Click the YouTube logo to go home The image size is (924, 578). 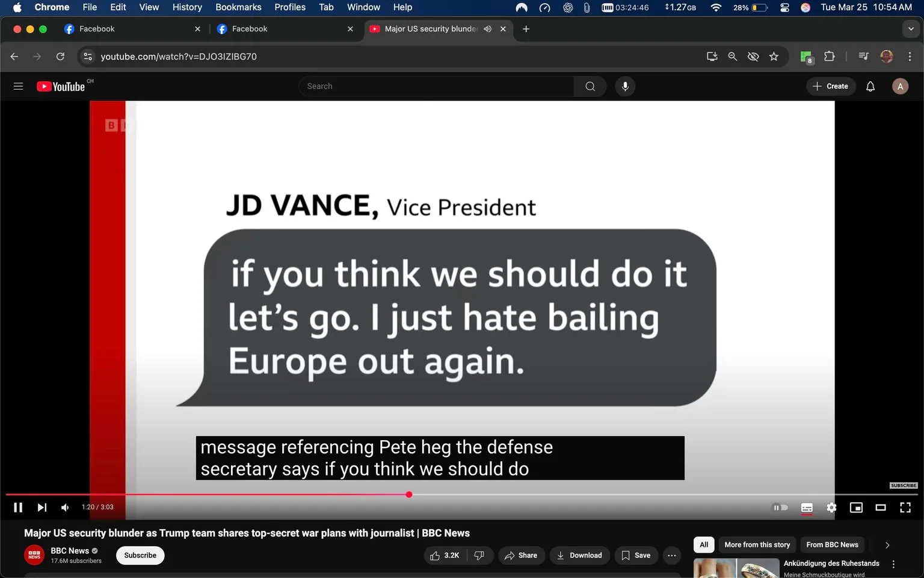click(x=61, y=86)
